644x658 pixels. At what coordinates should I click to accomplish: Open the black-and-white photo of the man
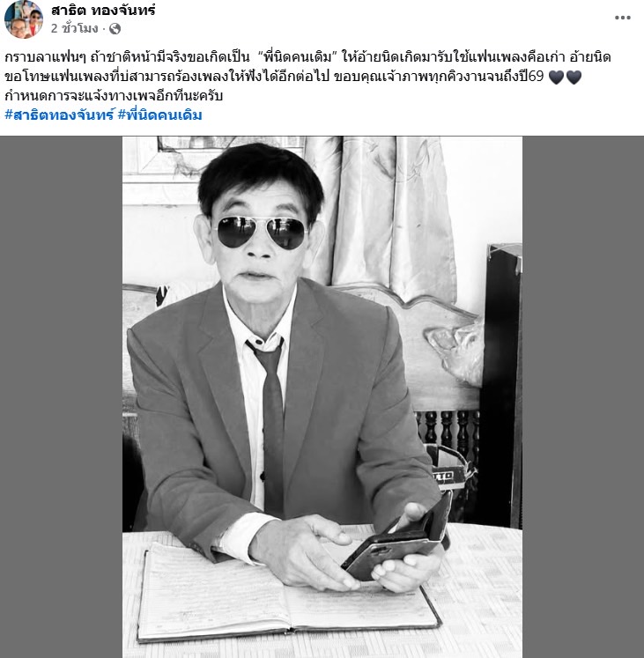click(322, 397)
